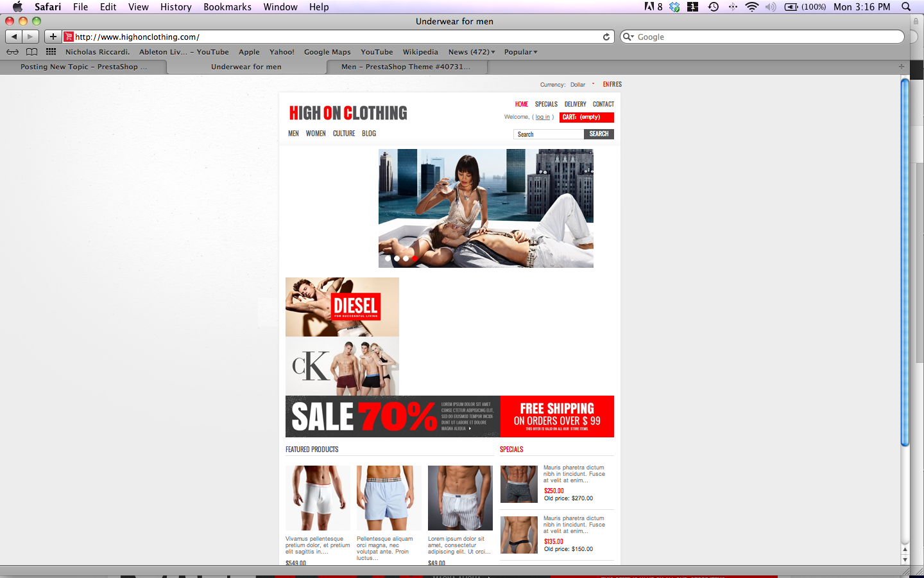Screen dimensions: 924x578
Task: Switch site language to ES
Action: coord(619,84)
